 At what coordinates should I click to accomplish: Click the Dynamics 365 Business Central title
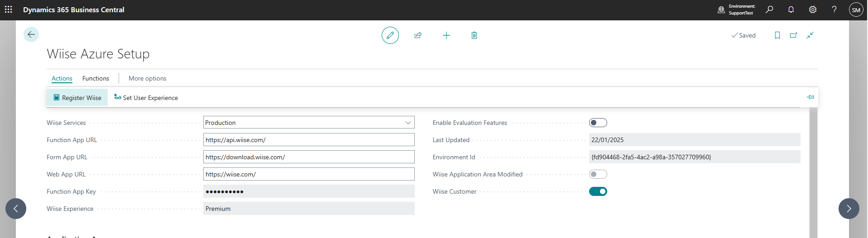73,10
